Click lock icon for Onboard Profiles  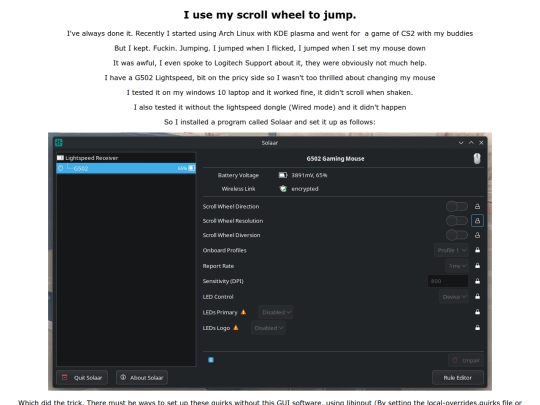click(477, 250)
